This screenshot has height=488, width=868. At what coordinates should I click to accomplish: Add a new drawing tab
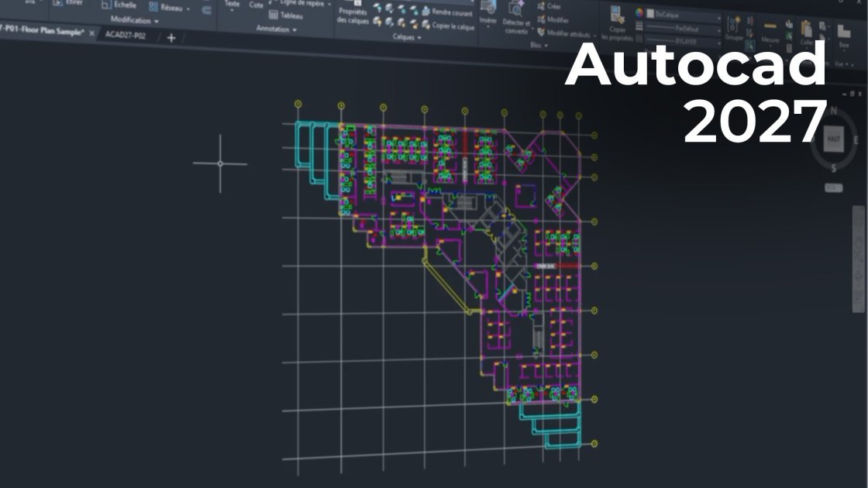[x=171, y=38]
